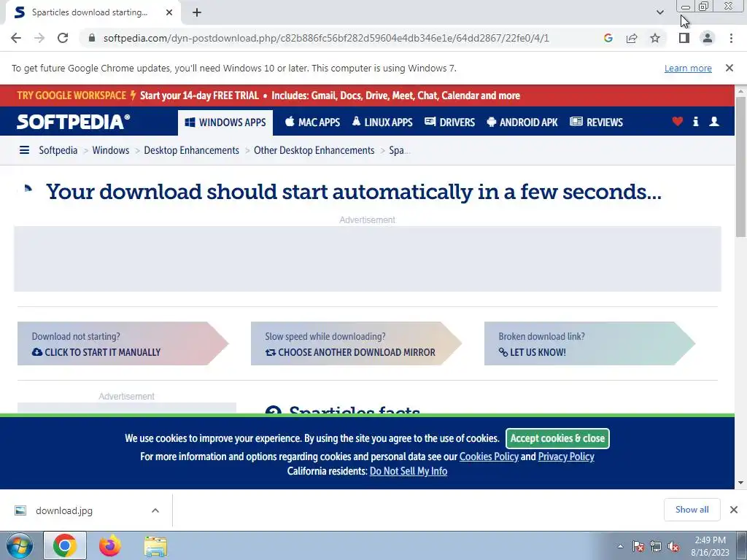
Task: Close the Sparticles download tab
Action: (169, 13)
